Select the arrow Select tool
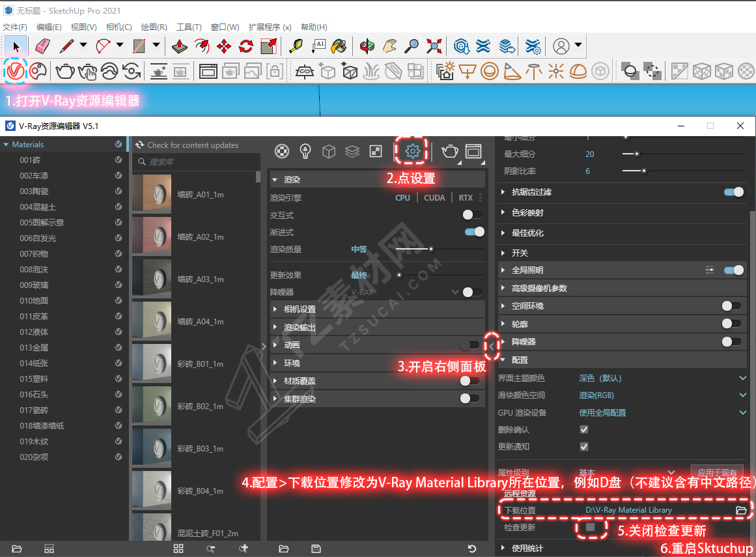 pos(16,46)
